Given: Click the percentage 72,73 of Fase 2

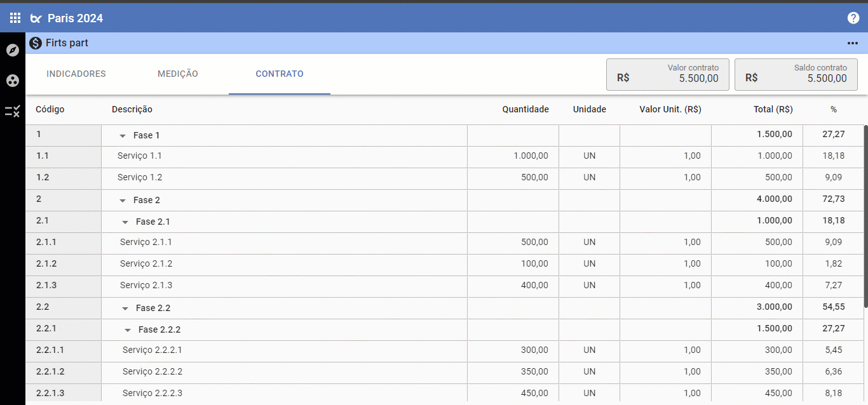Looking at the screenshot, I should coord(834,199).
